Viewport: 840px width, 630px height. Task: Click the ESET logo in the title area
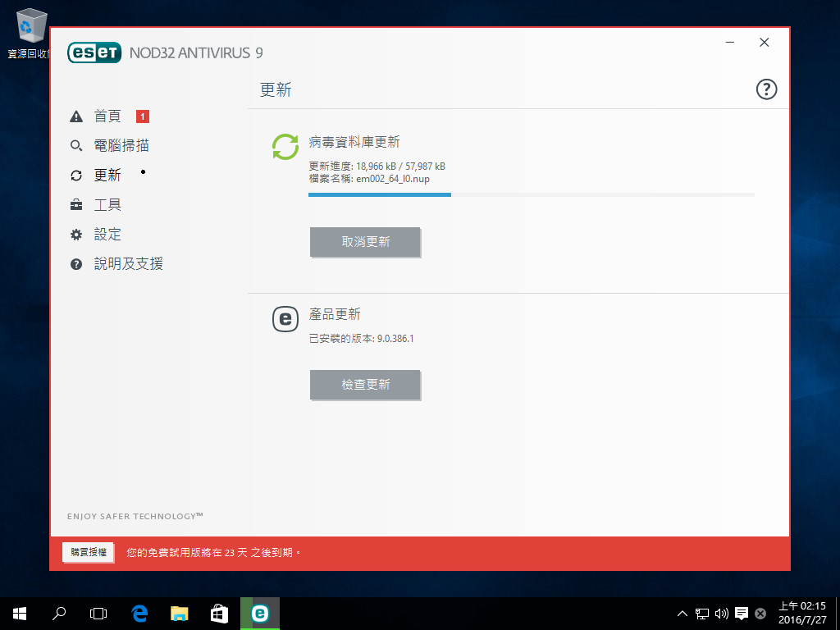pyautogui.click(x=94, y=52)
